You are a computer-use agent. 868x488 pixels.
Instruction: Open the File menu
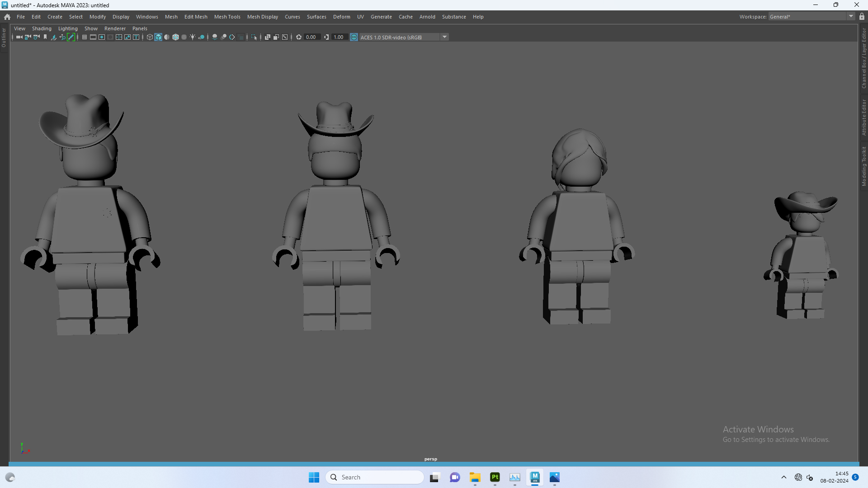[21, 17]
